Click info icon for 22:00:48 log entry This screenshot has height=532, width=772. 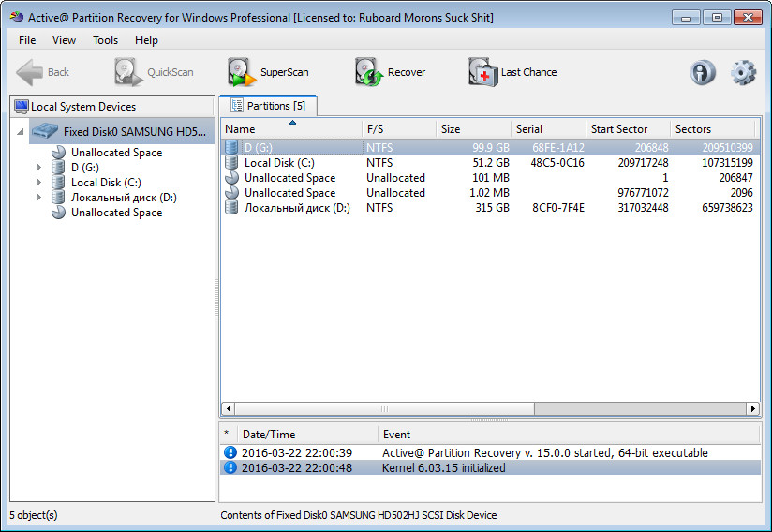pos(230,467)
